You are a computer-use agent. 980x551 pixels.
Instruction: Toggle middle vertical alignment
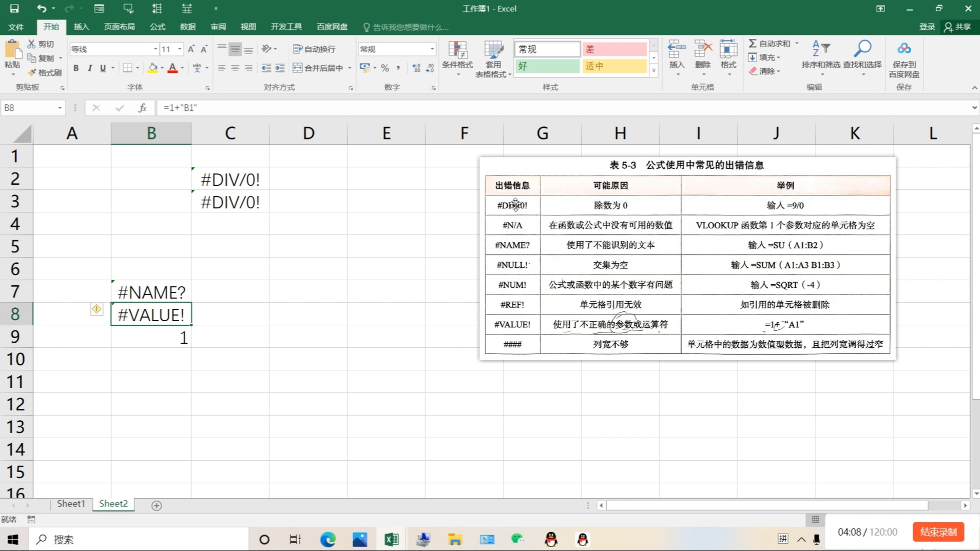(x=235, y=49)
